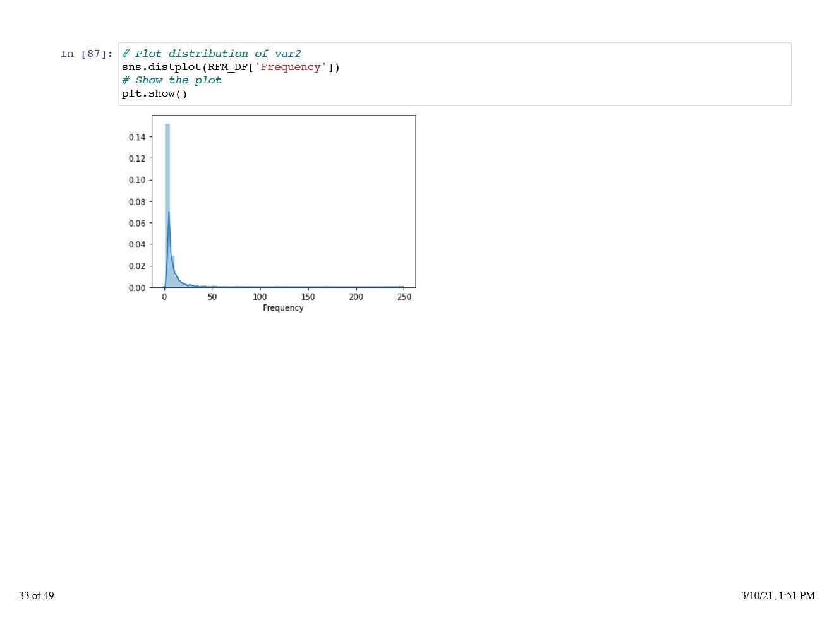Click the 250 x-axis tick label

coord(404,297)
